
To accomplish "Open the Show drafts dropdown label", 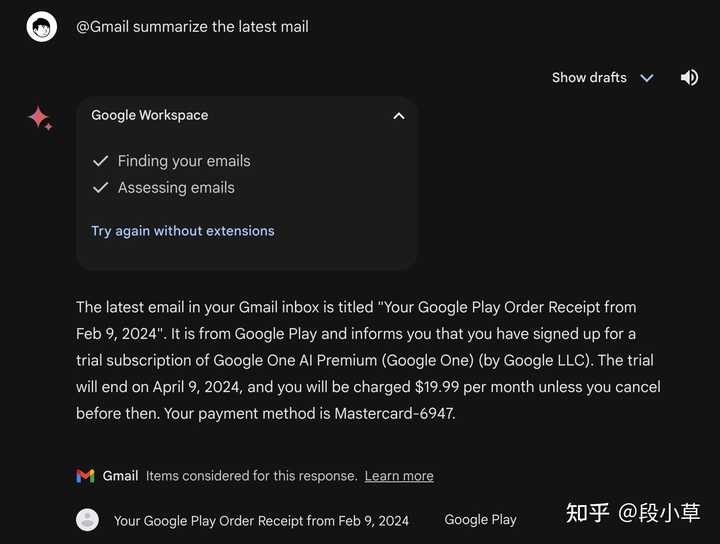I will point(589,78).
